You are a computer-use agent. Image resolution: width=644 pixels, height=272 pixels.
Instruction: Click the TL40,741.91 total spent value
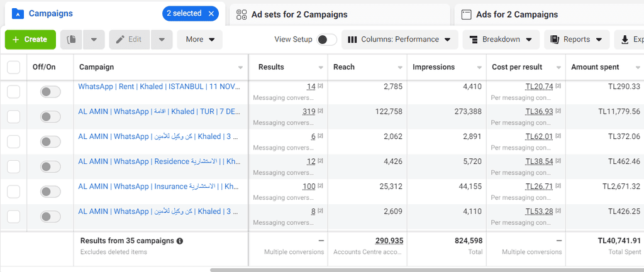click(x=619, y=241)
